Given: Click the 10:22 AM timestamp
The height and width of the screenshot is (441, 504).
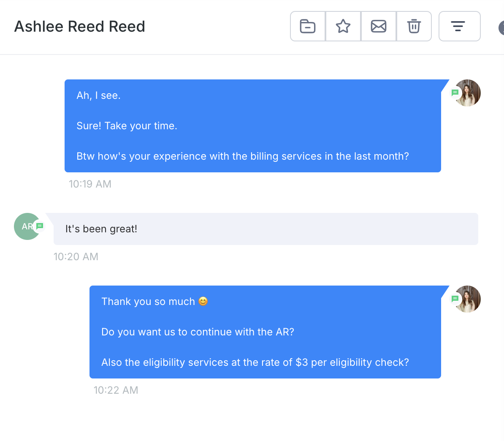Looking at the screenshot, I should [x=116, y=390].
